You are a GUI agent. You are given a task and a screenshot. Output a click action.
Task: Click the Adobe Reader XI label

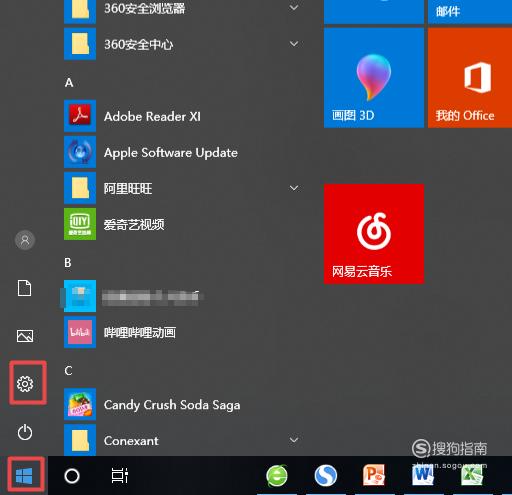[x=152, y=116]
